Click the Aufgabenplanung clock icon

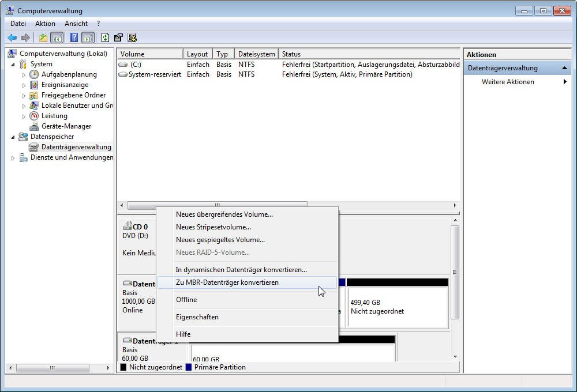[x=34, y=74]
